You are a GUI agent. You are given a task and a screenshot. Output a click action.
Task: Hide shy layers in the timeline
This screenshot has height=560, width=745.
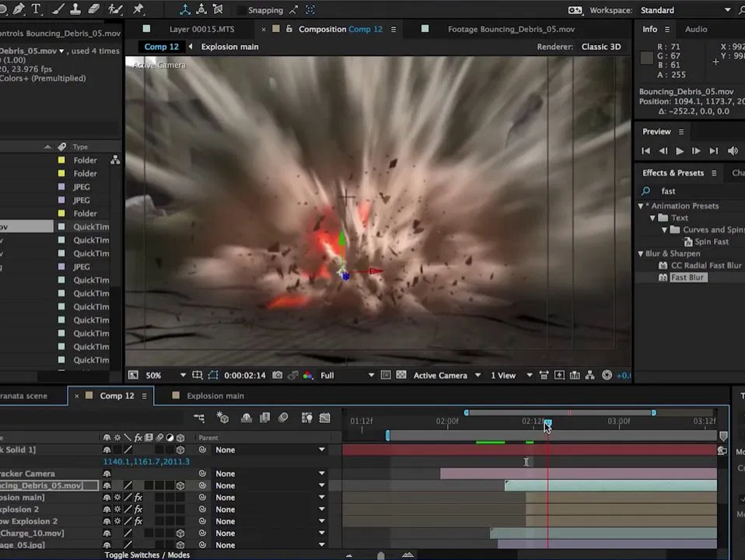pos(247,418)
